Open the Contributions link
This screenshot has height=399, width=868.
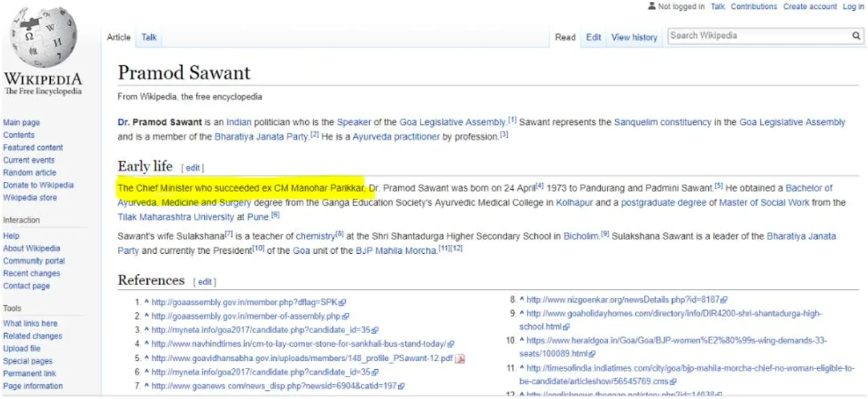753,6
